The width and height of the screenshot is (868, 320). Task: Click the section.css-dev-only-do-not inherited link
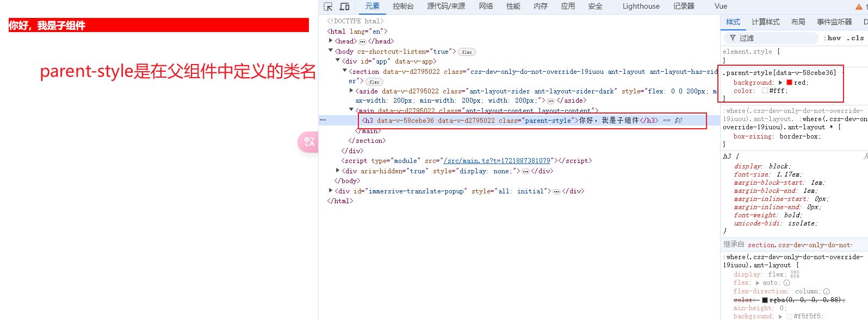[x=800, y=245]
